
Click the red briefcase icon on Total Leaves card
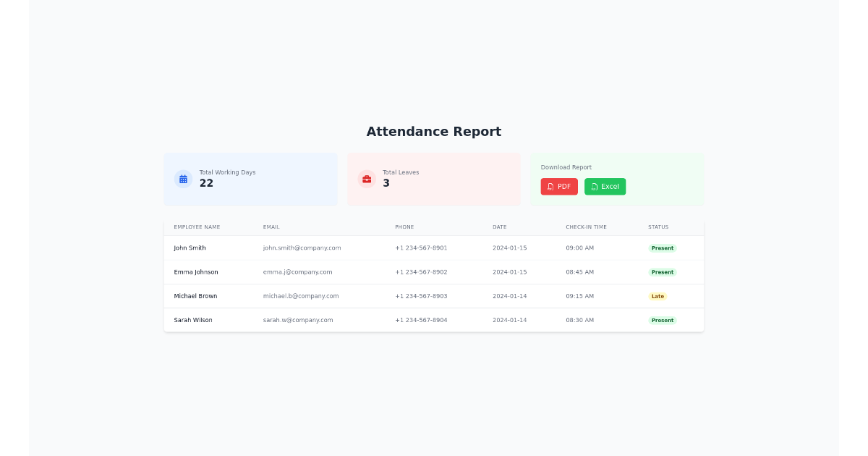[367, 179]
